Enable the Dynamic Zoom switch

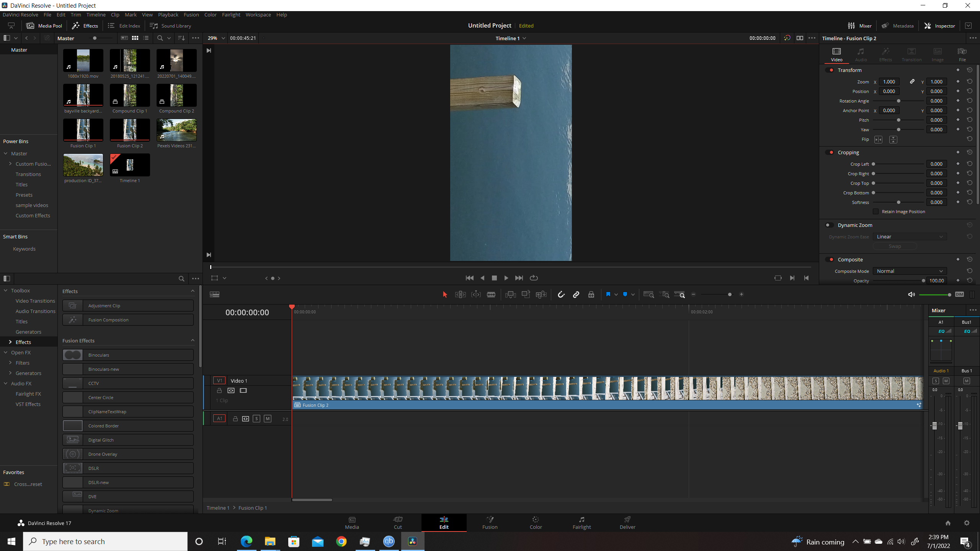coord(830,225)
